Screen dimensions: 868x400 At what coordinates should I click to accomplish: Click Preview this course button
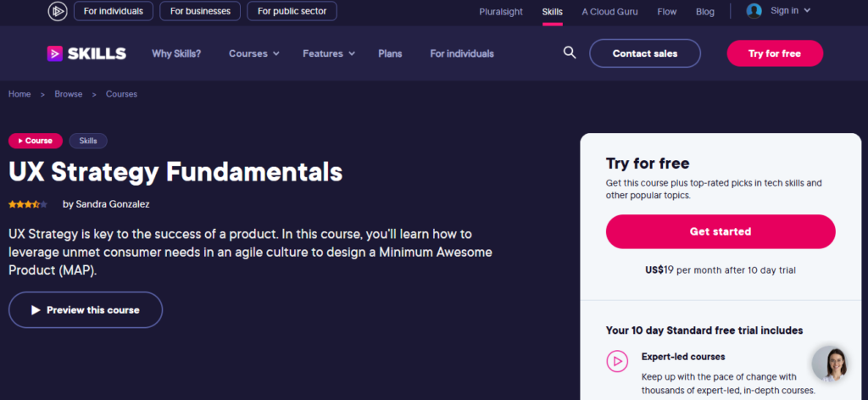tap(86, 310)
